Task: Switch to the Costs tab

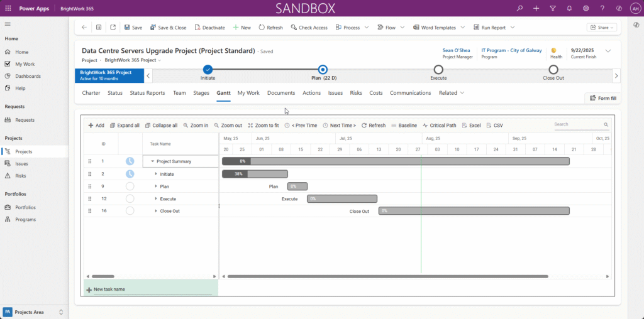Action: pos(376,93)
